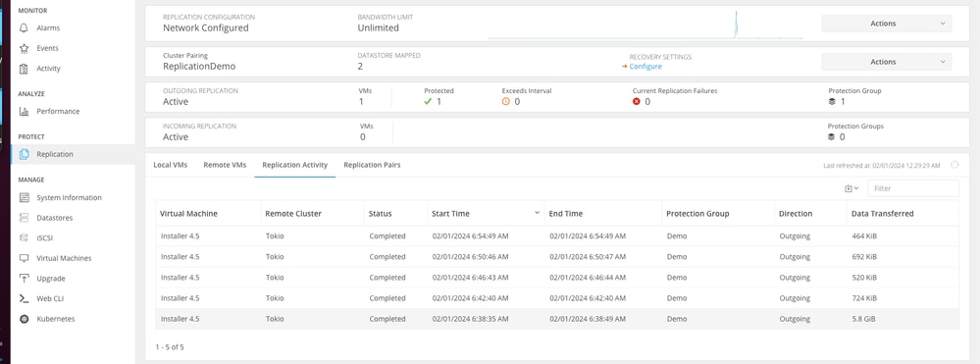
Task: Click end time 02/01/2024 6:38:49 AM
Action: (588, 319)
